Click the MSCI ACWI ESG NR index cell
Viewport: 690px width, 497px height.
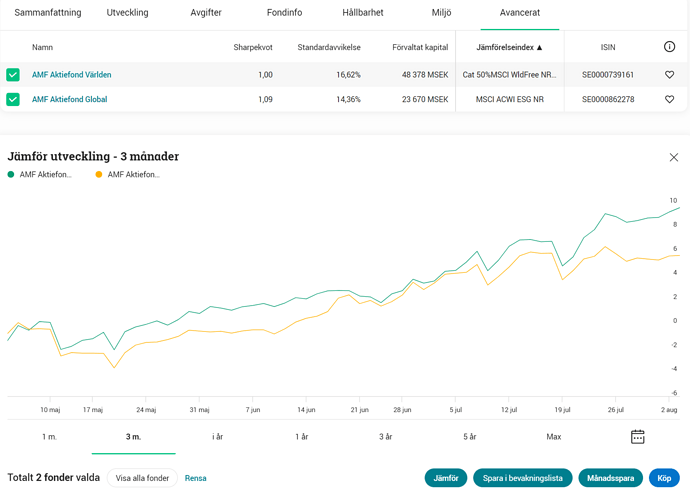coord(510,99)
